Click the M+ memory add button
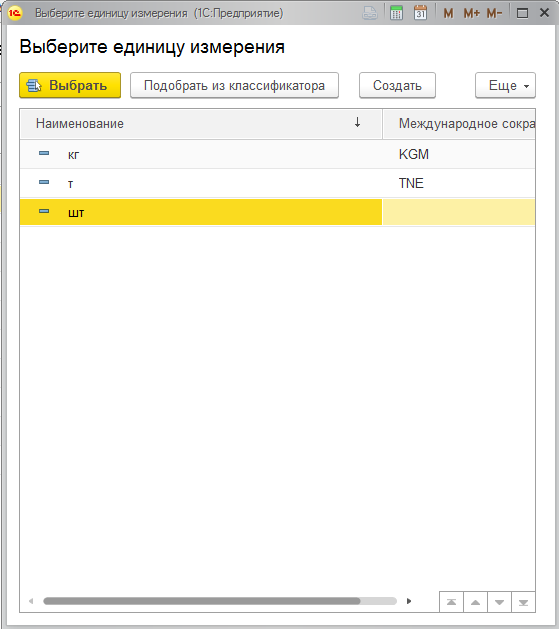The width and height of the screenshot is (559, 629). point(471,13)
